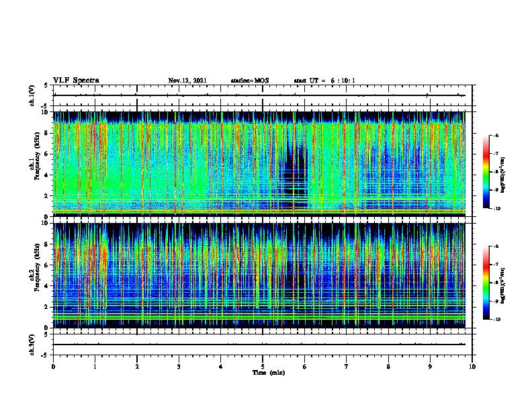Image resolution: width=532 pixels, height=411 pixels.
Task: Click the "Time (min)" axis label
Action: pyautogui.click(x=269, y=373)
